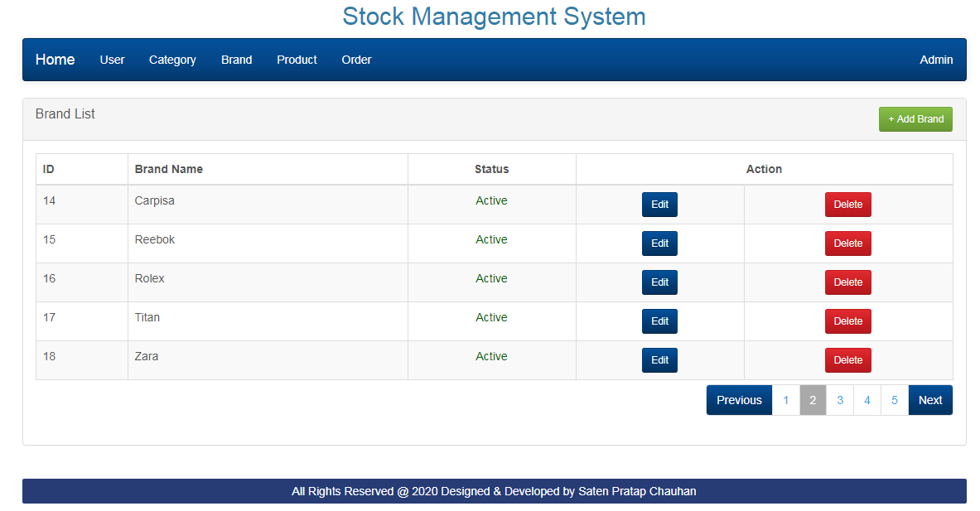Go to the Home navigation link
This screenshot has height=511, width=980.
pyautogui.click(x=55, y=60)
